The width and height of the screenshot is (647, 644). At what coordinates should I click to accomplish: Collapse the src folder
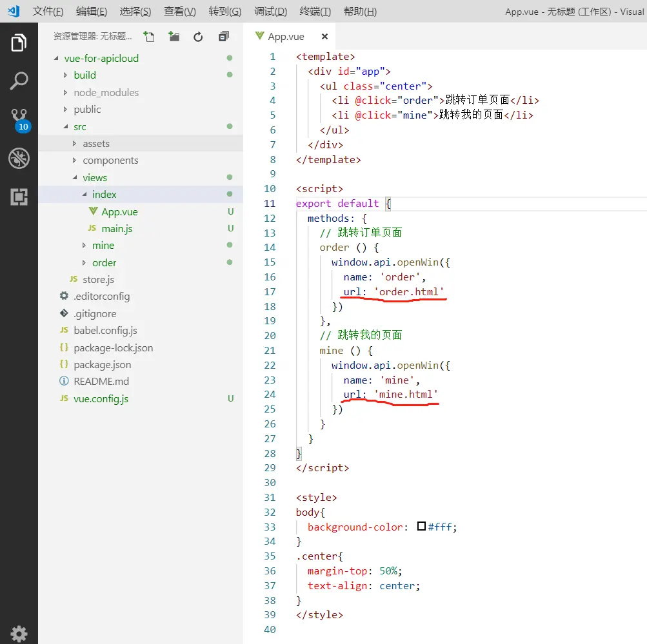pos(66,126)
